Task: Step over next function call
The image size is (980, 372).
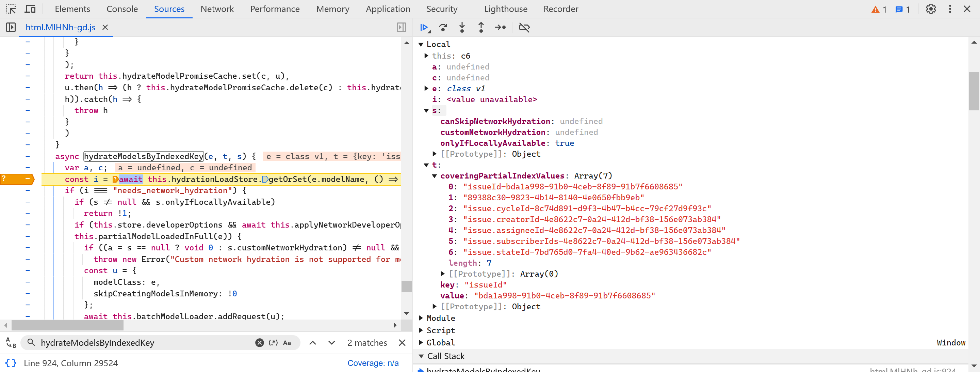Action: point(443,27)
